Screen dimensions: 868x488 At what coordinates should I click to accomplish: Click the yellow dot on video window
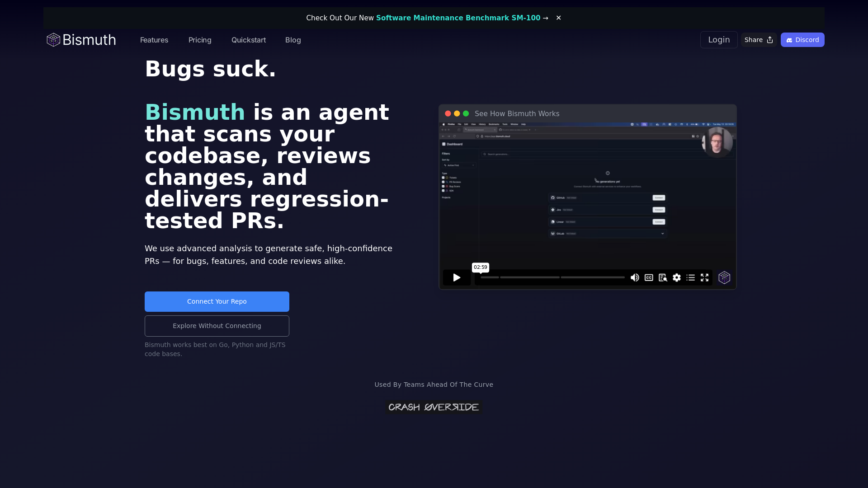click(457, 114)
